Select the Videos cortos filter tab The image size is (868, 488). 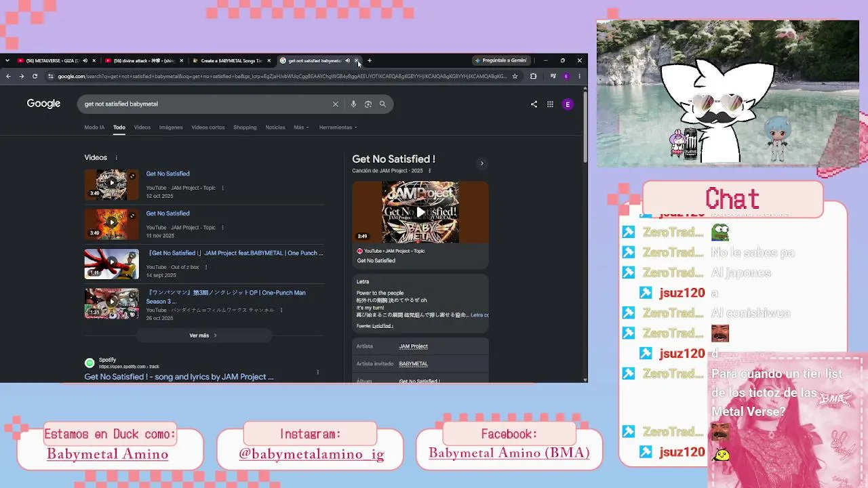click(x=208, y=127)
